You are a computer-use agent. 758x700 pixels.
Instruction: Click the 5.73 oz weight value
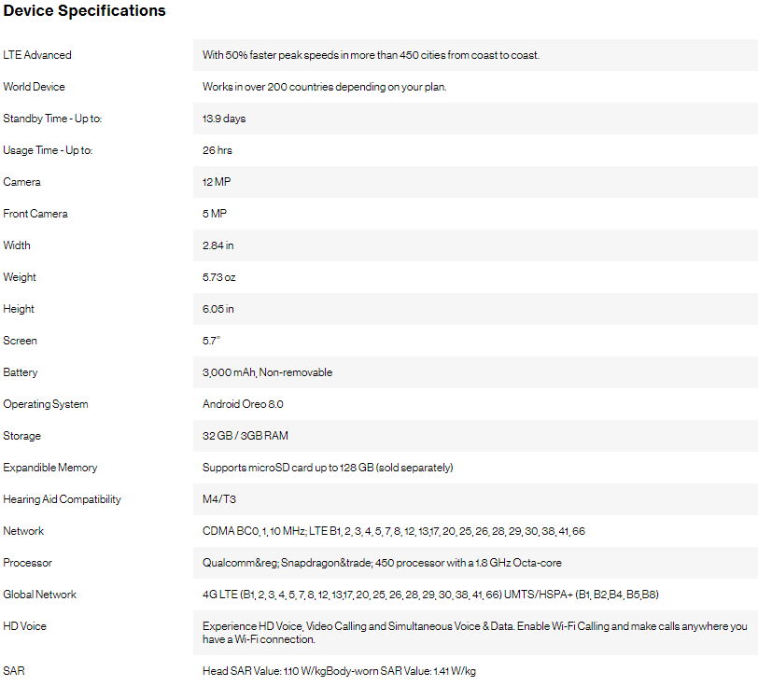219,277
